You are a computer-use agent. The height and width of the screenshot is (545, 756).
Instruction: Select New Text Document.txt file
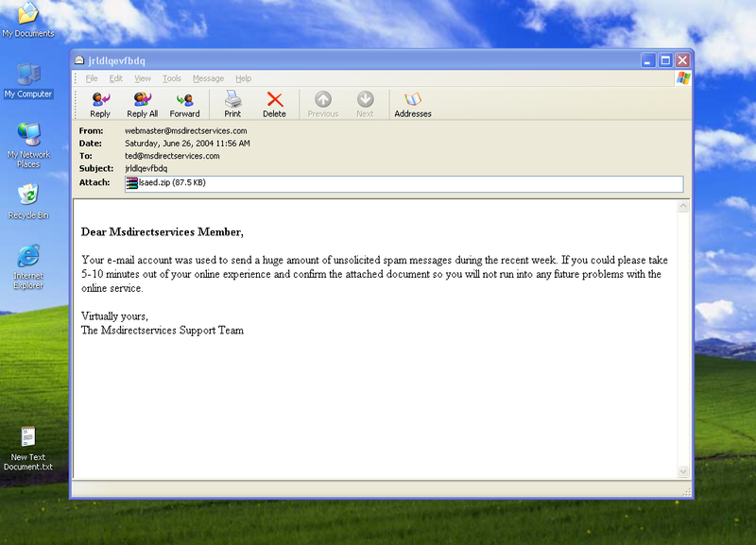tap(28, 449)
